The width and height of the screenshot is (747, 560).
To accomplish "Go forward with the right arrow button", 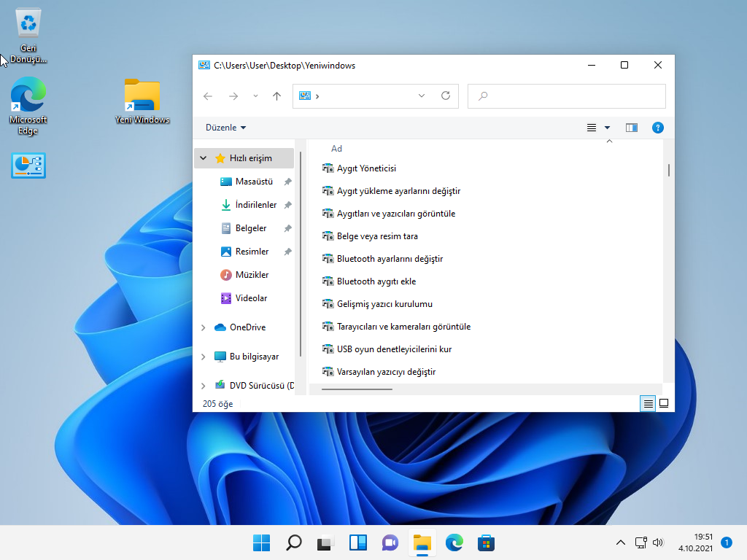I will click(233, 96).
